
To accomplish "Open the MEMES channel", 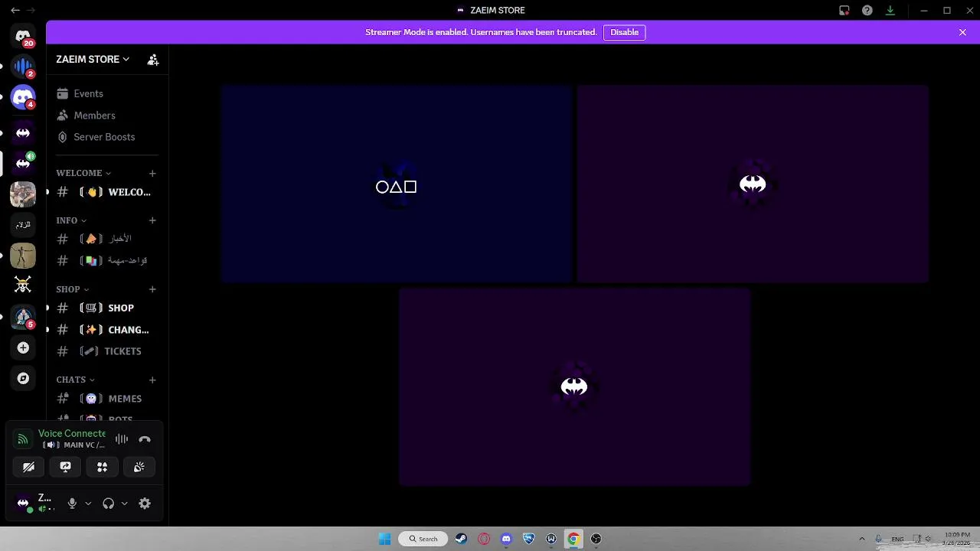I will pyautogui.click(x=106, y=399).
